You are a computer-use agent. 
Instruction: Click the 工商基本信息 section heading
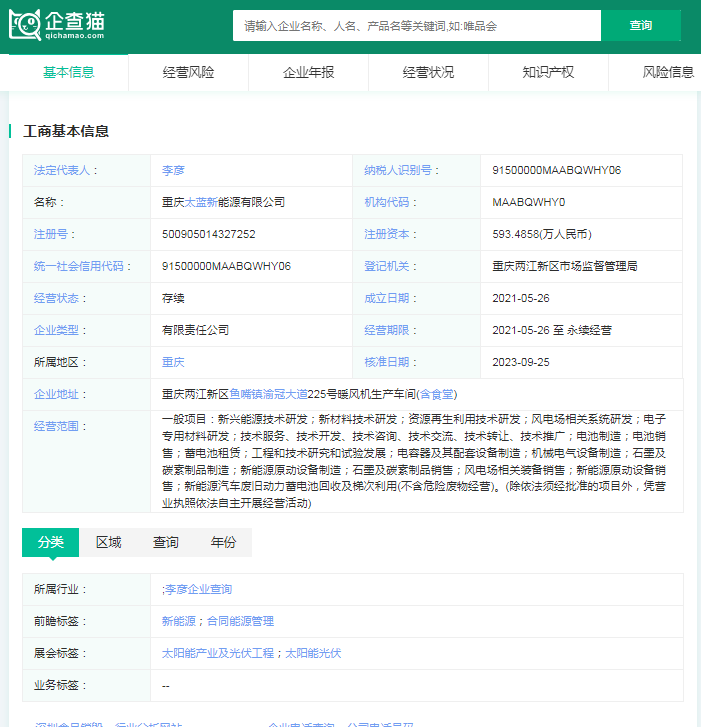point(66,131)
